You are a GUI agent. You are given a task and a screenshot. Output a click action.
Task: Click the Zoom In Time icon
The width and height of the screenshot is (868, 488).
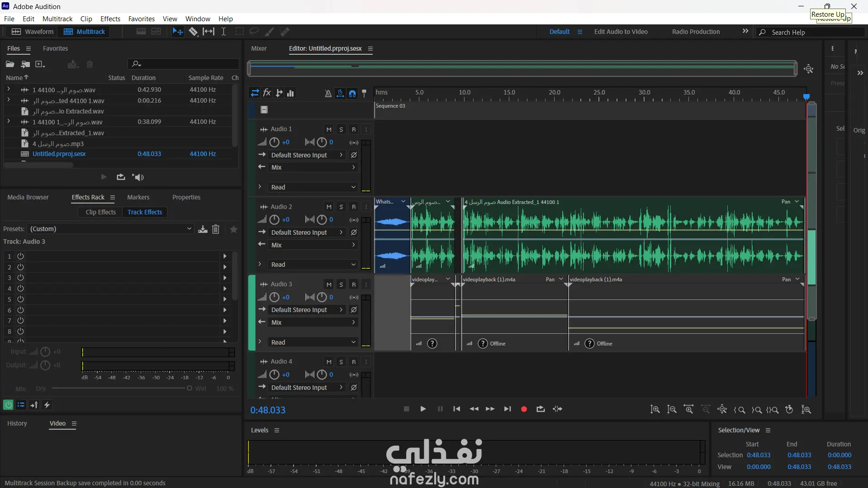(688, 409)
